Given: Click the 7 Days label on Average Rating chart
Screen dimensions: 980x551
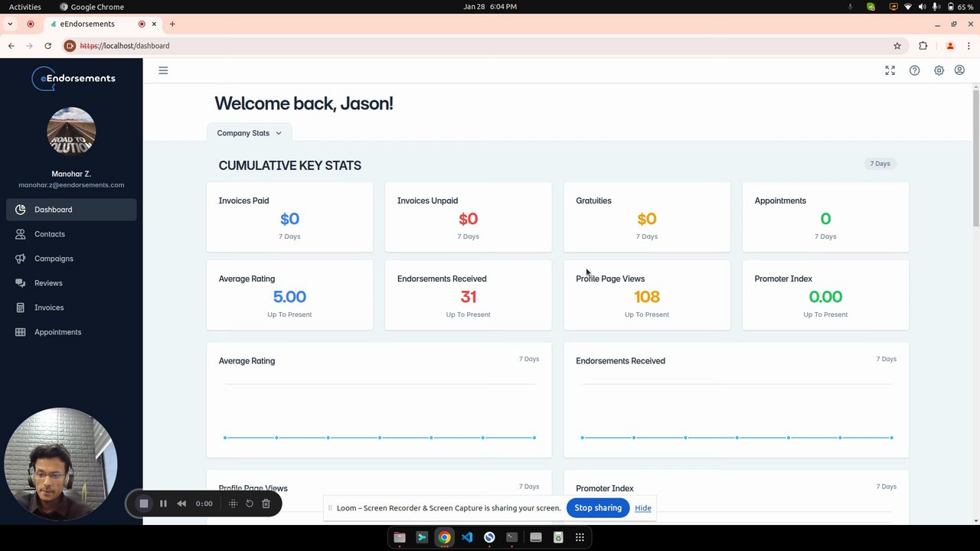Looking at the screenshot, I should pos(529,359).
